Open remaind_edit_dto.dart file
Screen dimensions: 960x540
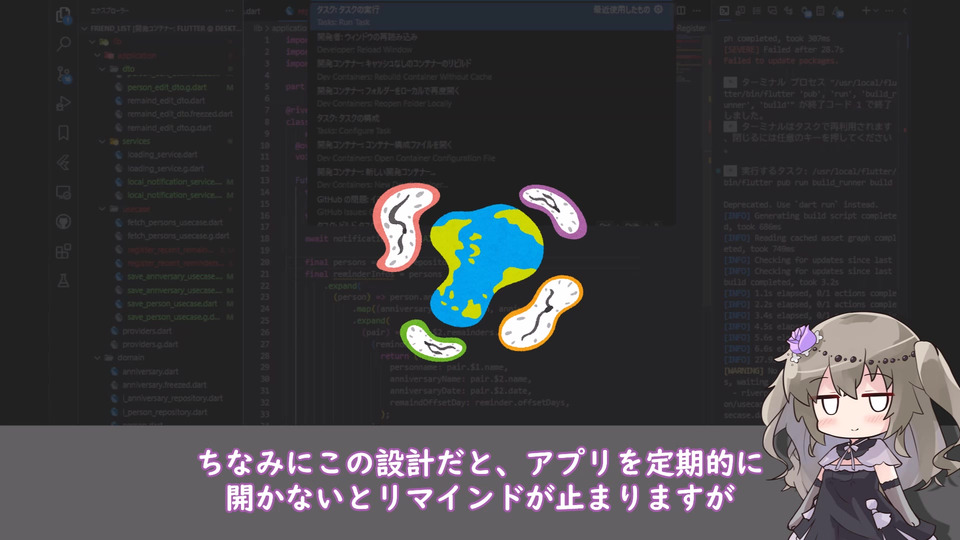[166, 100]
